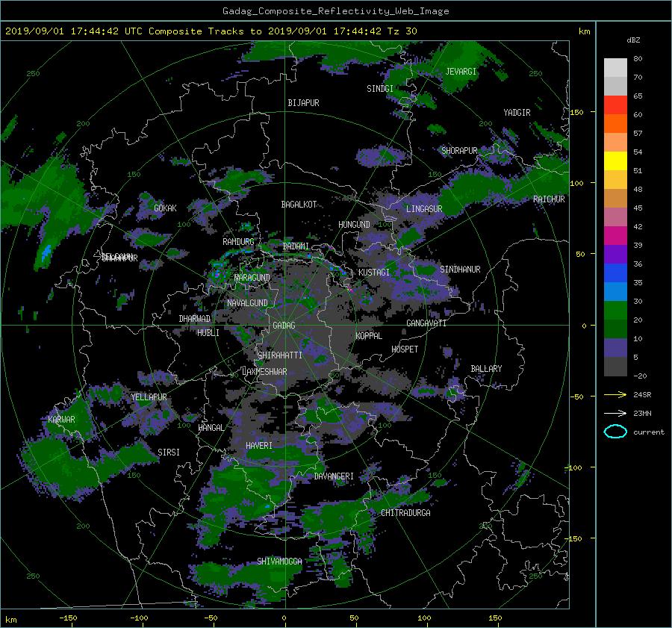672x628 pixels.
Task: Click the NARAGUND city label
Action: [252, 277]
